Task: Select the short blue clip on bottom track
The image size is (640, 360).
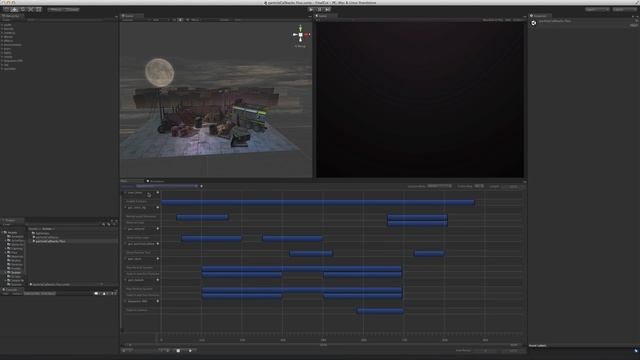Action: (380, 311)
